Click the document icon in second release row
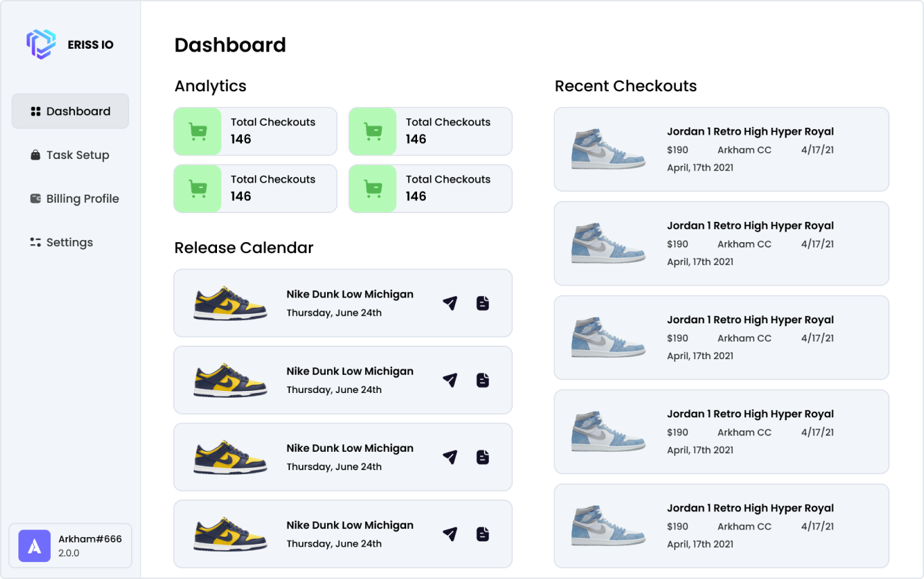This screenshot has height=579, width=924. pos(483,380)
